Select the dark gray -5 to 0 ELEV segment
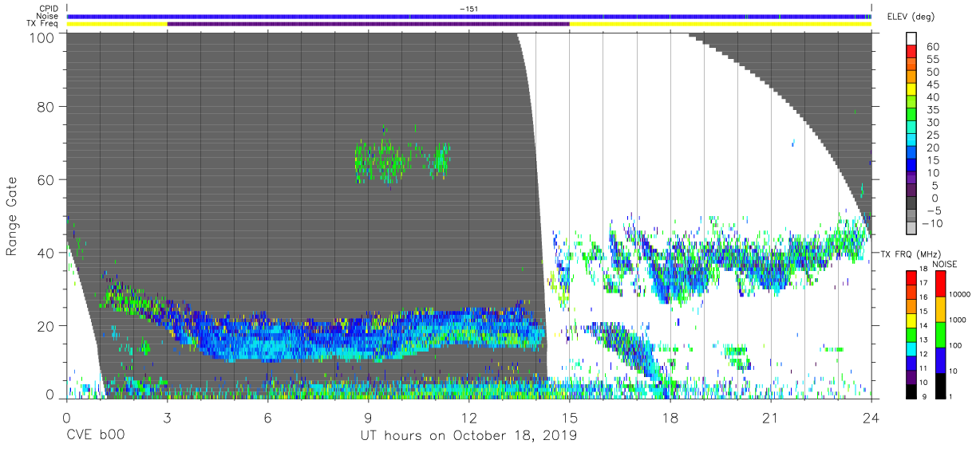Image resolution: width=980 pixels, height=452 pixels. coord(913,204)
